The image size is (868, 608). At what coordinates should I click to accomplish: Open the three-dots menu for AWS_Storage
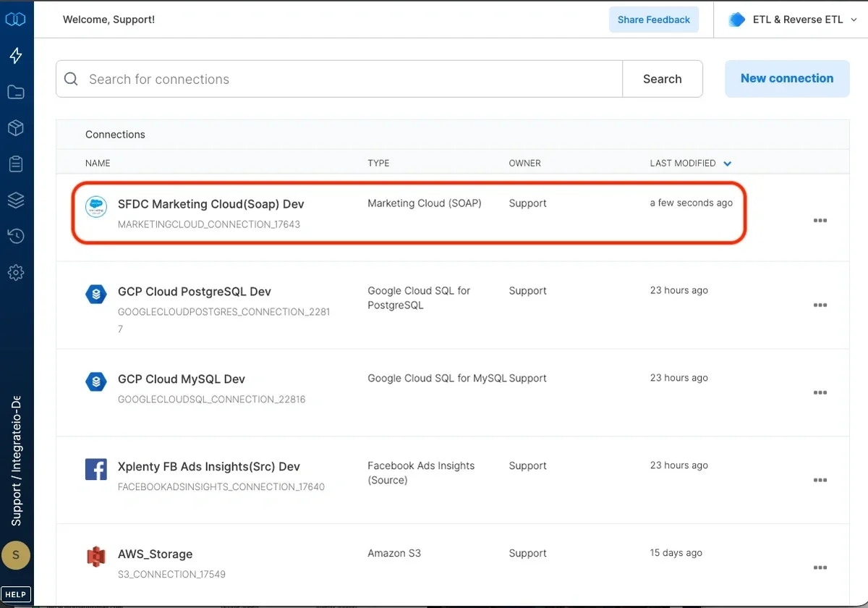pyautogui.click(x=820, y=568)
